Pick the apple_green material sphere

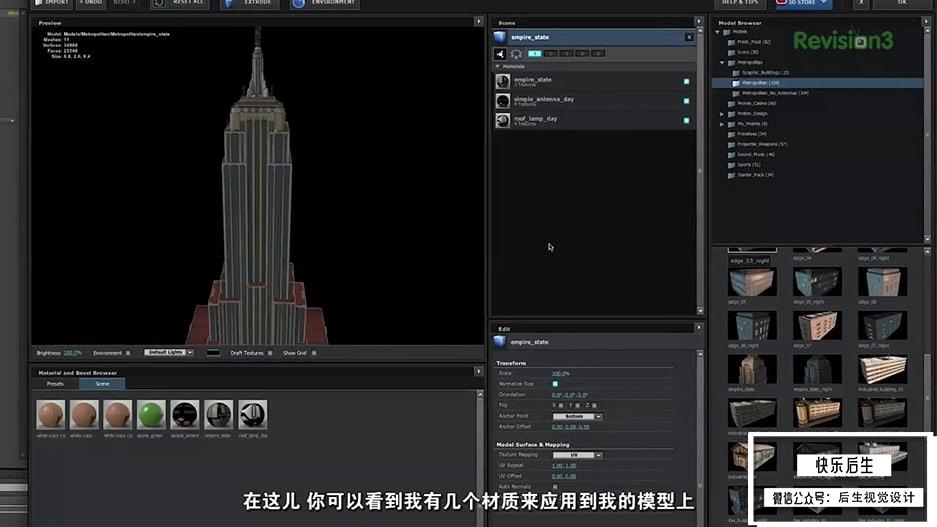click(x=151, y=415)
